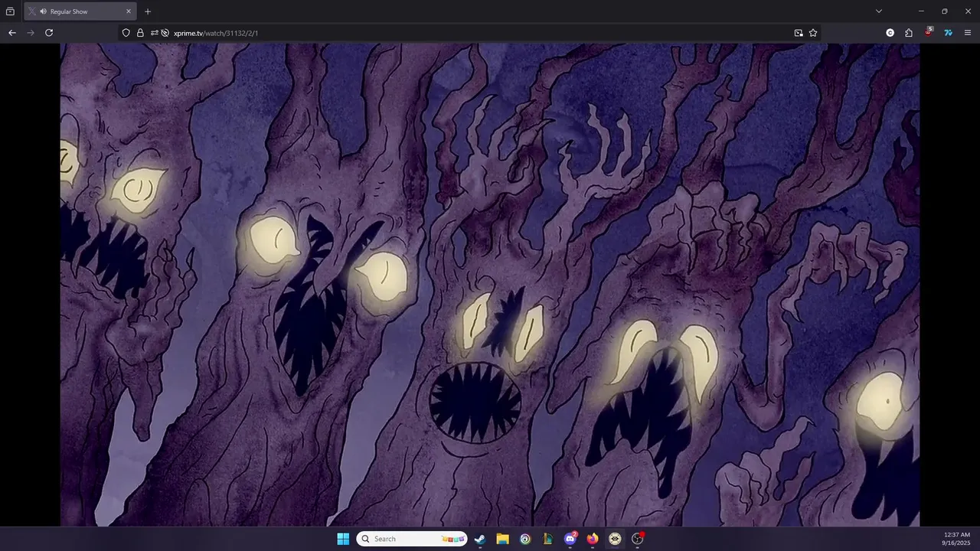Image resolution: width=980 pixels, height=551 pixels.
Task: View site security padlock info
Action: (x=140, y=33)
